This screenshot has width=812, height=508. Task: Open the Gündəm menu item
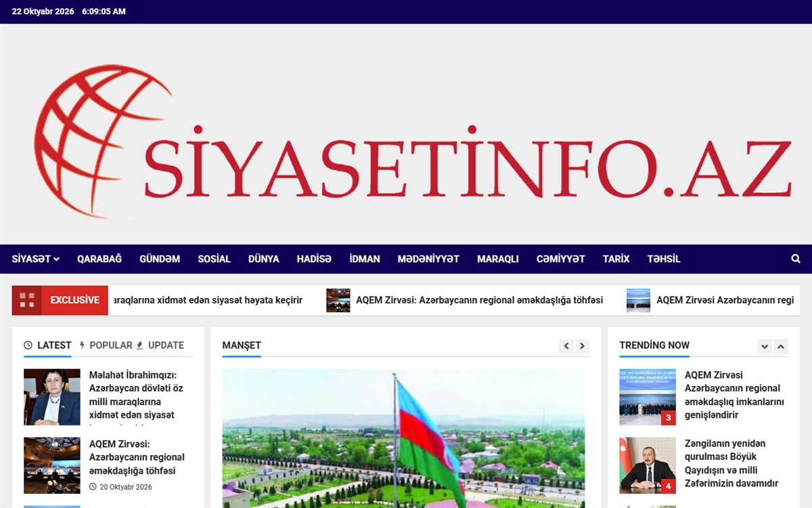(160, 259)
